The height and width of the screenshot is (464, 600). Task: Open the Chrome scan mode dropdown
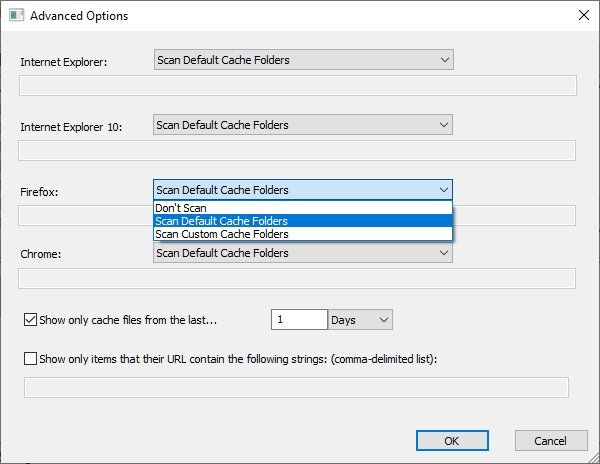tap(302, 253)
